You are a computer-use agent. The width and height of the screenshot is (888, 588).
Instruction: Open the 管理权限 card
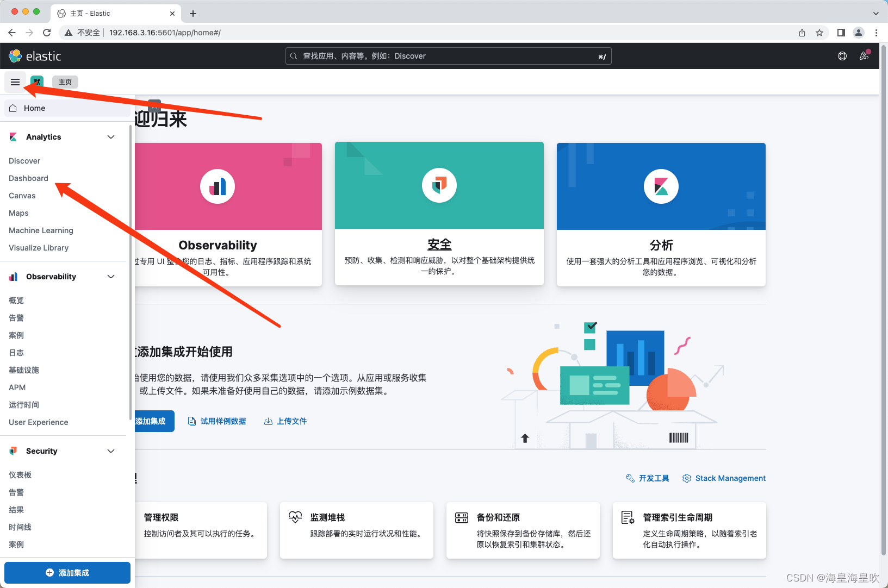click(201, 530)
